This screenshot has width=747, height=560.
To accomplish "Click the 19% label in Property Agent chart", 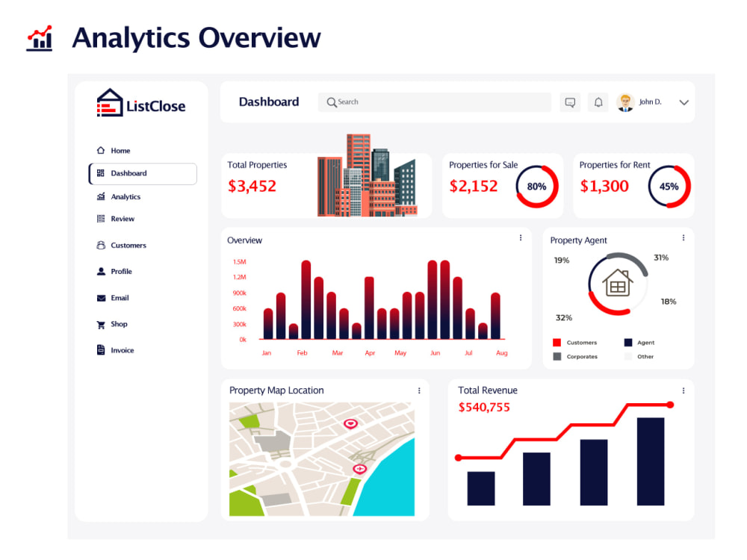I will [x=562, y=261].
